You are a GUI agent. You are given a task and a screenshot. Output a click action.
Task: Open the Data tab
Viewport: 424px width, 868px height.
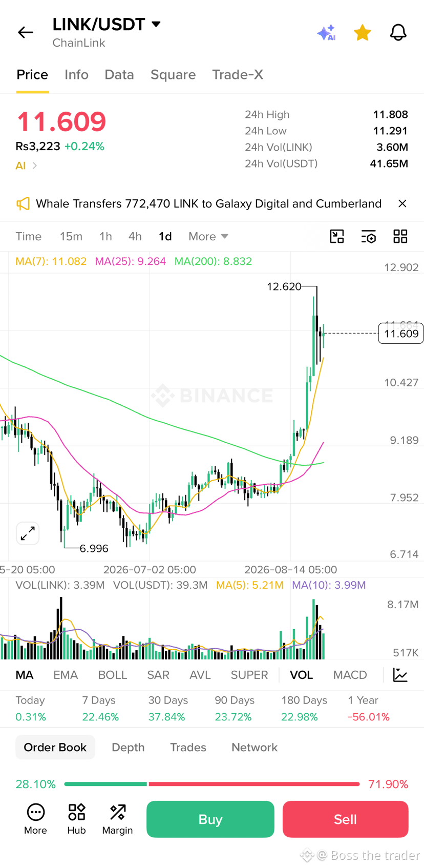pyautogui.click(x=119, y=75)
